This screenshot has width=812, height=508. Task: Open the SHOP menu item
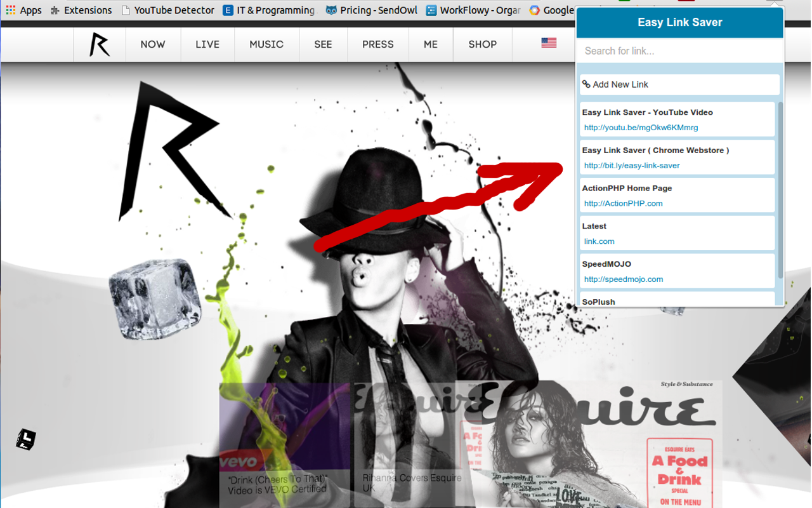483,44
